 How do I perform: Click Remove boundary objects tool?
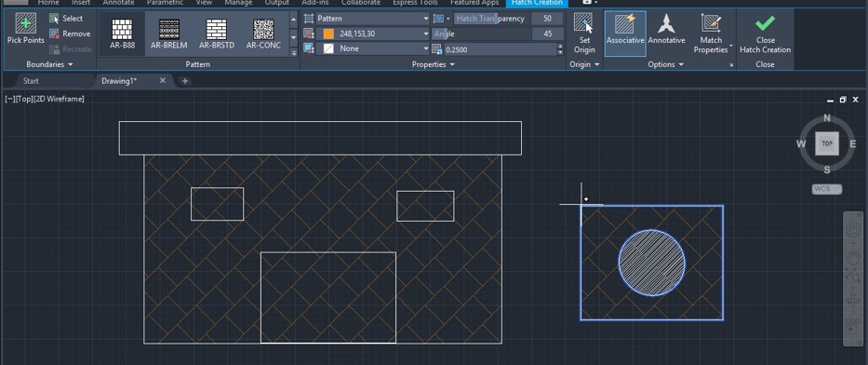point(69,34)
